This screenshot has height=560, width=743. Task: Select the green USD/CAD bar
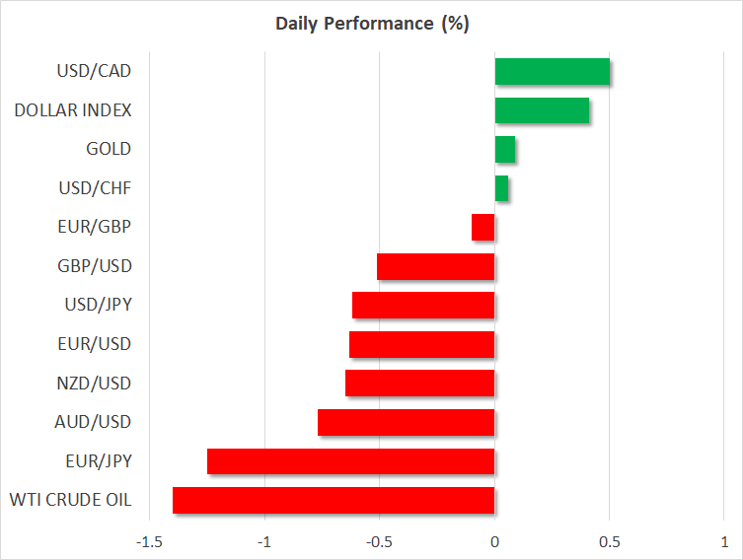coord(552,72)
